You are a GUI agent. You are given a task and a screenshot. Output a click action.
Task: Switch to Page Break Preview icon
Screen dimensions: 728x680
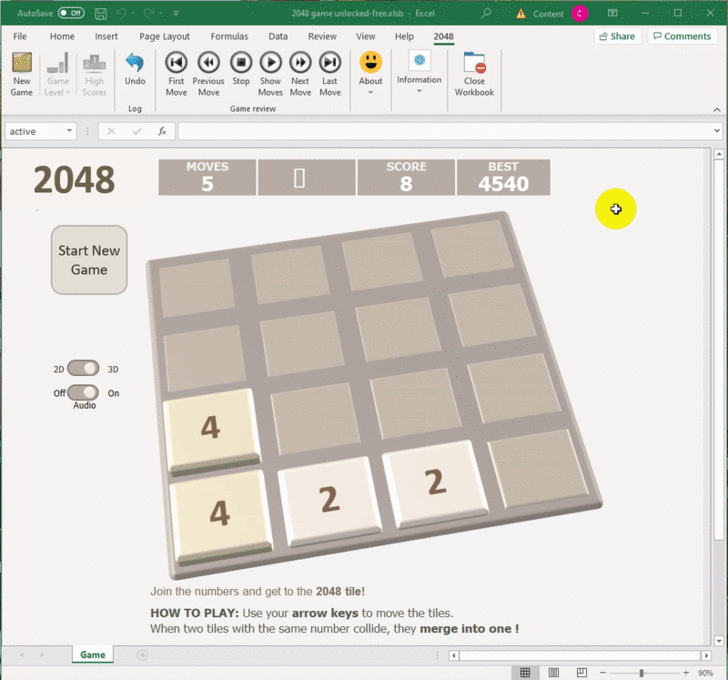[581, 673]
